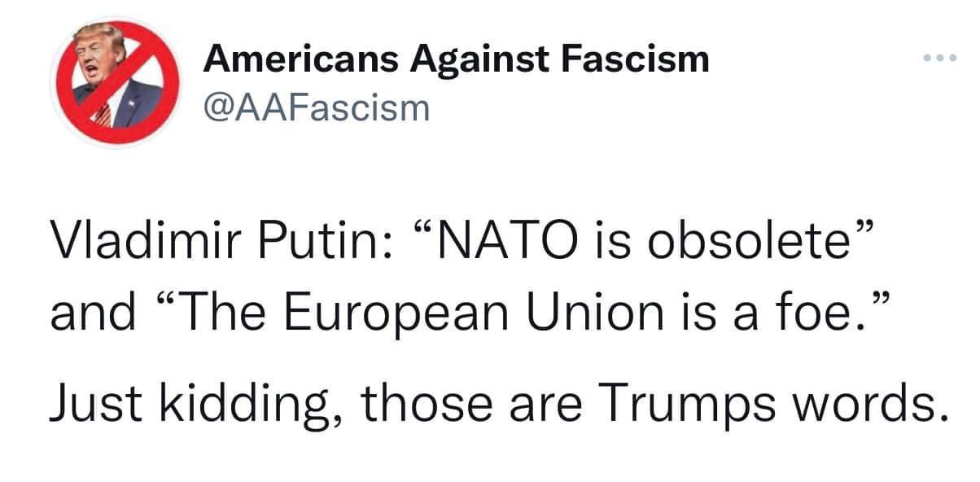Viewport: 980px width, 482px height.
Task: Click the profile avatar with red prohibition sign
Action: point(115,83)
